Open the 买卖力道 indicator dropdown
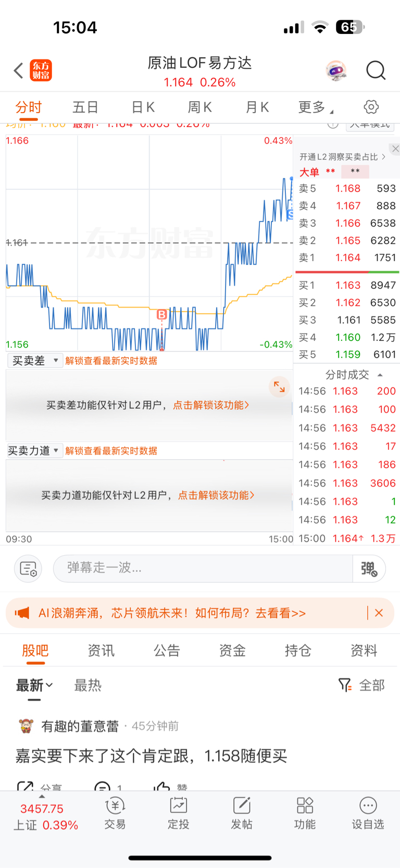Screen dimensions: 400x868 (x=35, y=451)
